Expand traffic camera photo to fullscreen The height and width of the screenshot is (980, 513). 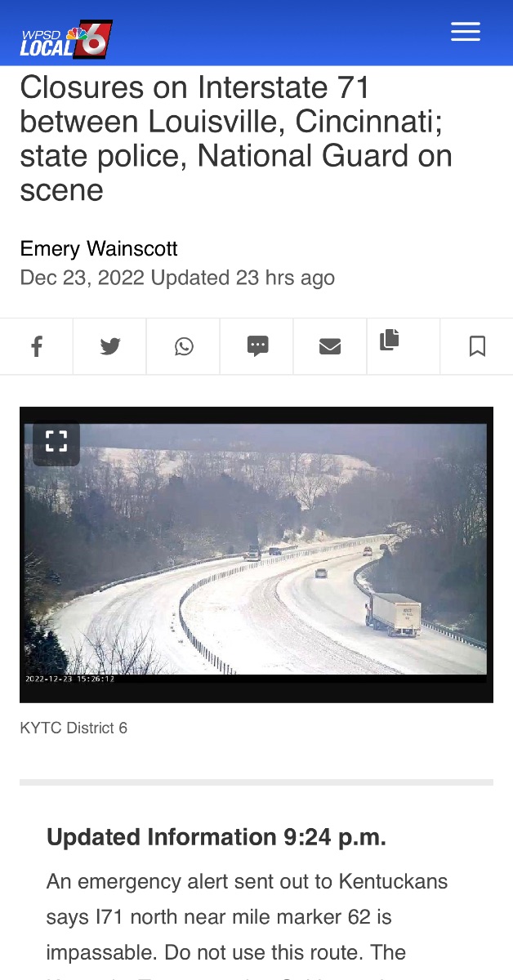point(56,442)
